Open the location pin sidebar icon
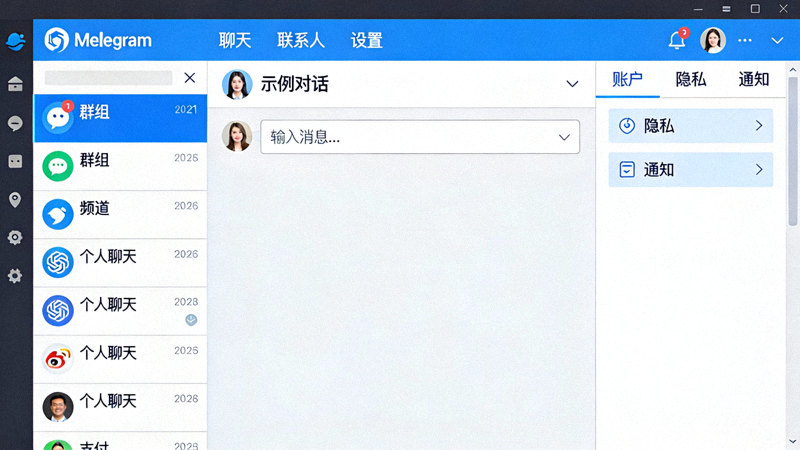Image resolution: width=800 pixels, height=450 pixels. (15, 199)
